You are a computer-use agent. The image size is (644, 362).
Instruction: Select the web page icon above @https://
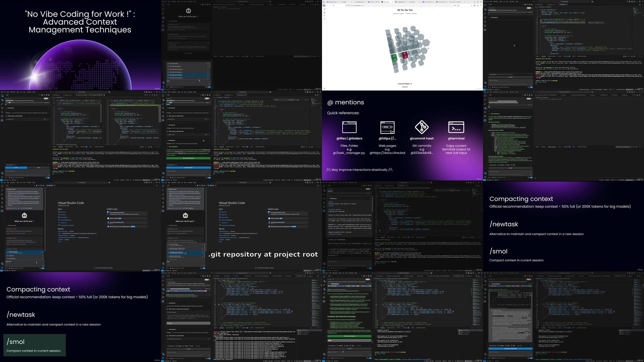click(x=387, y=128)
